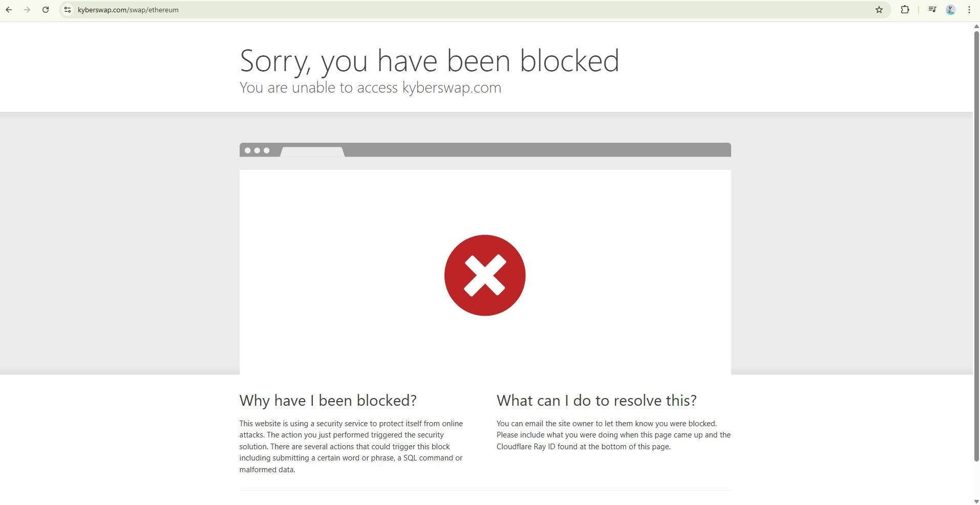Click the "Why have I been blocked?" heading
Image resolution: width=980 pixels, height=505 pixels.
click(x=328, y=400)
